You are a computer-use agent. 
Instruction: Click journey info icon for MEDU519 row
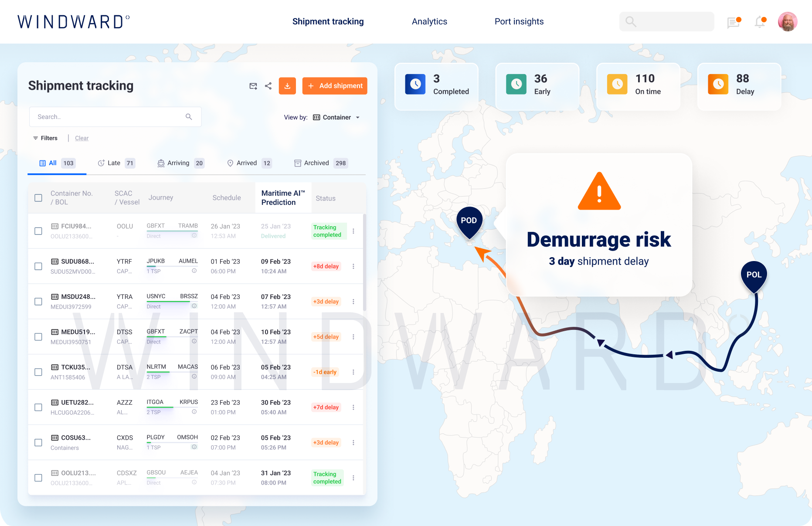[194, 341]
